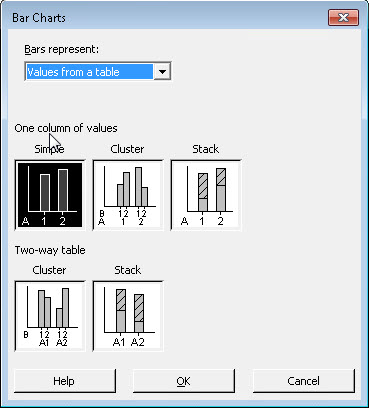Open the Bars represent dropdown arrow
This screenshot has height=408, width=369.
(x=162, y=71)
